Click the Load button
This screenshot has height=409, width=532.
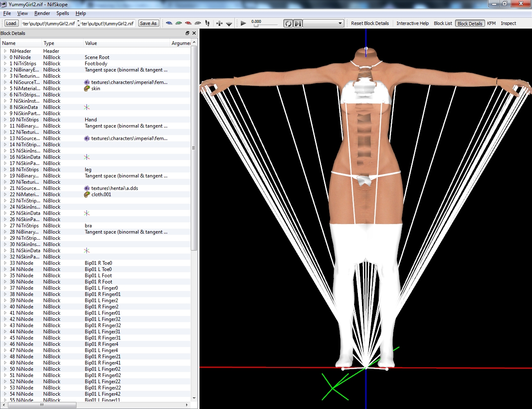click(11, 23)
